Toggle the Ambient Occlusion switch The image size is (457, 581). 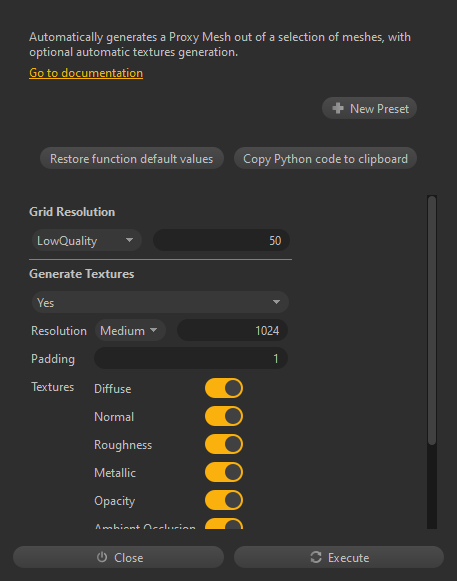coord(224,523)
